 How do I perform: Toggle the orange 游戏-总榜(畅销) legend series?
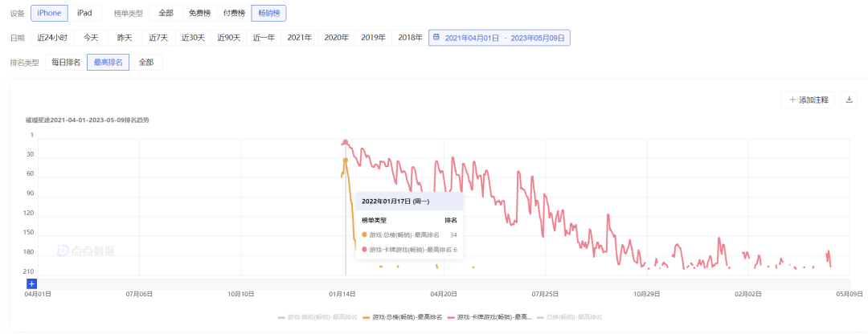tap(403, 317)
